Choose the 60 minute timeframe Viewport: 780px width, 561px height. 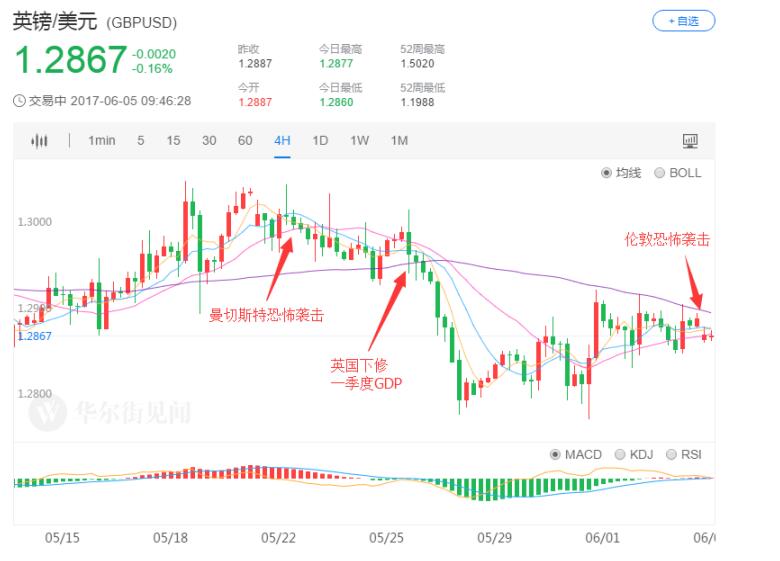point(245,141)
